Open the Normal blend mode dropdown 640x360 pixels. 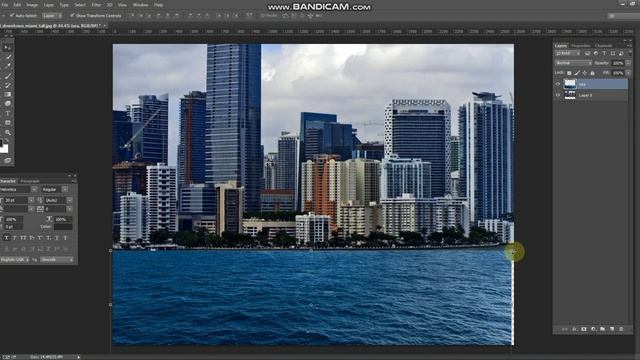coord(573,63)
